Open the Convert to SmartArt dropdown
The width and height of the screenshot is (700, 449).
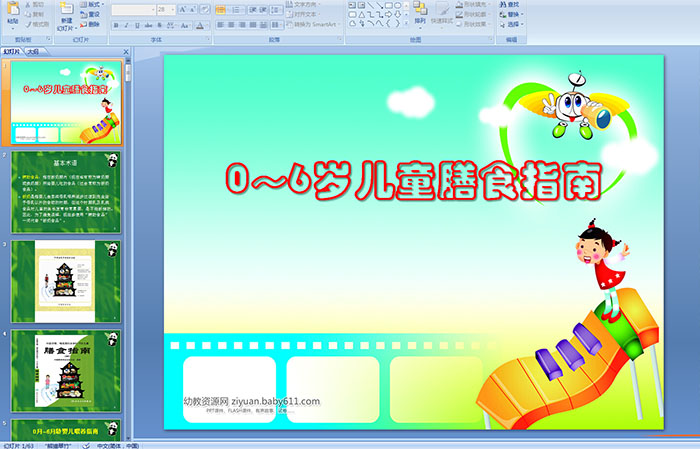point(312,25)
